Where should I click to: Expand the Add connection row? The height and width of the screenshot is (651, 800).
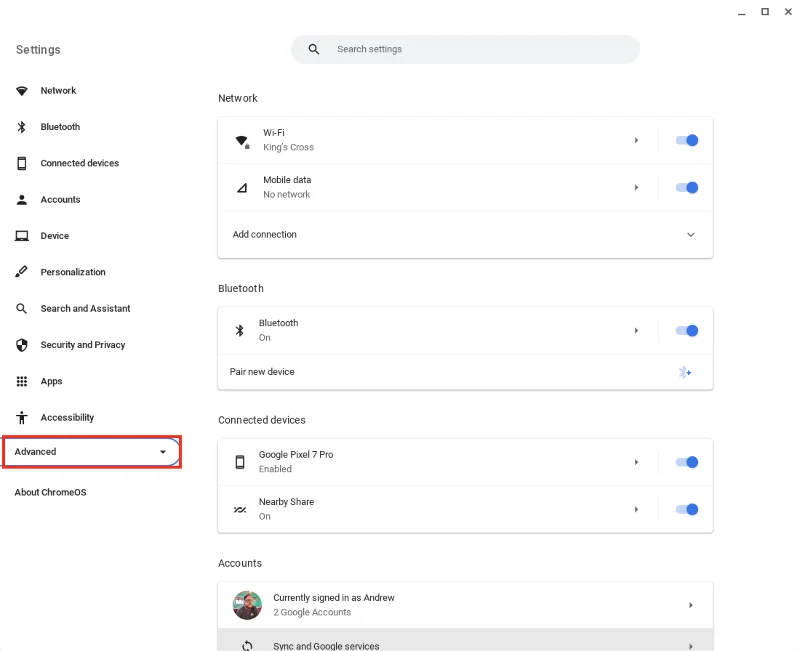[690, 234]
